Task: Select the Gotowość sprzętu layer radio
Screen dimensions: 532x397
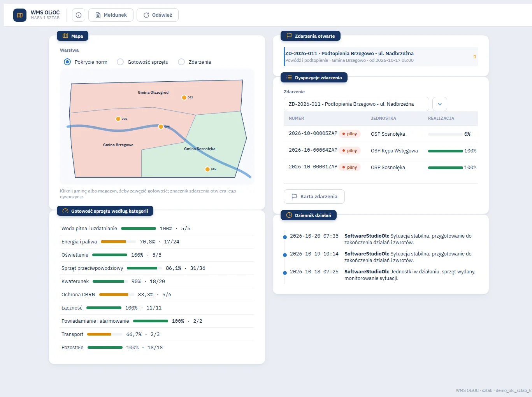Action: point(120,62)
